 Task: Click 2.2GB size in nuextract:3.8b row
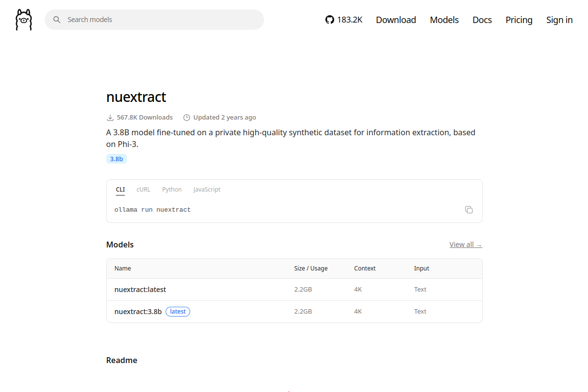pyautogui.click(x=303, y=312)
